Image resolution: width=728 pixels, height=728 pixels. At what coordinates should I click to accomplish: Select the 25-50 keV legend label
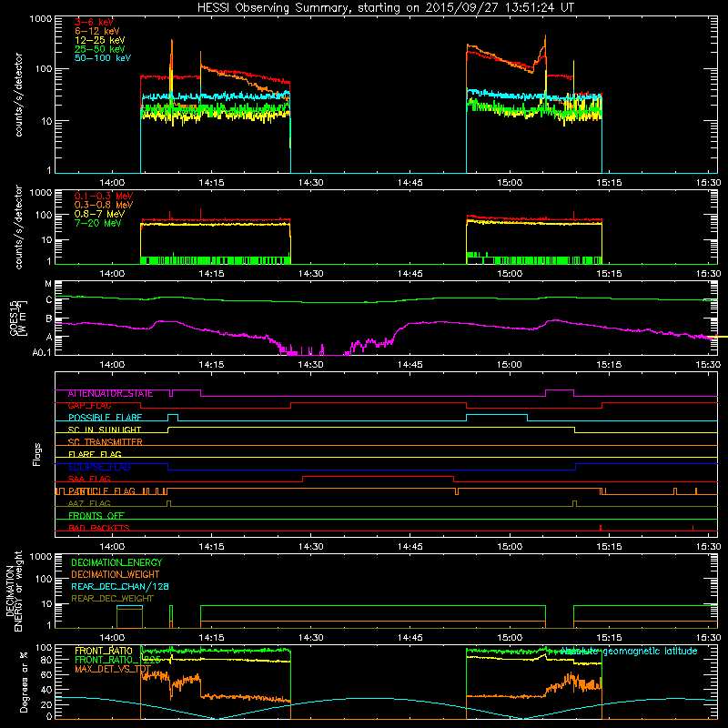coord(100,49)
